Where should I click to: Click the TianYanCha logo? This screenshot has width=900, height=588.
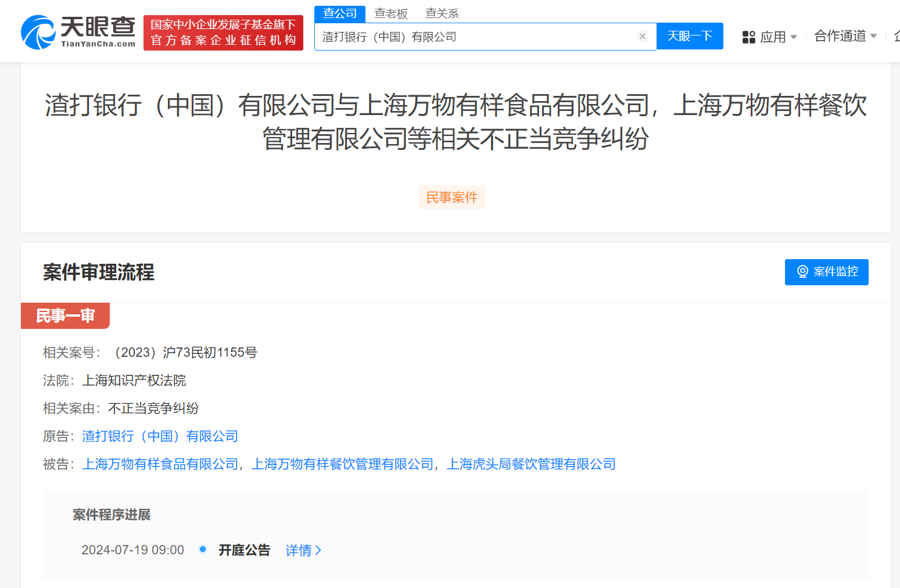click(78, 33)
